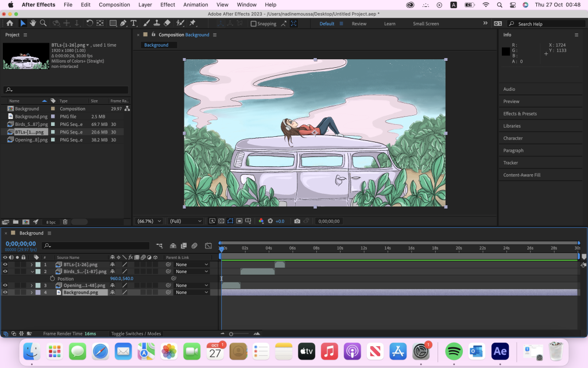Image resolution: width=588 pixels, height=368 pixels.
Task: Select the Clone Stamp tool
Action: pos(157,23)
